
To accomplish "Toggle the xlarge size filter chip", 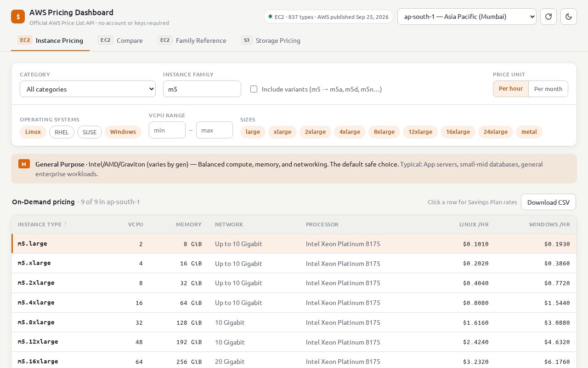I will [283, 132].
